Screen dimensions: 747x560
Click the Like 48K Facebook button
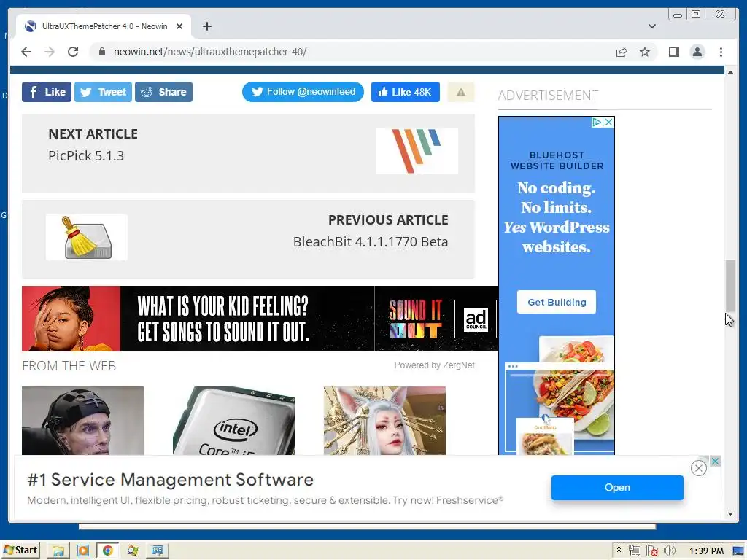[406, 92]
